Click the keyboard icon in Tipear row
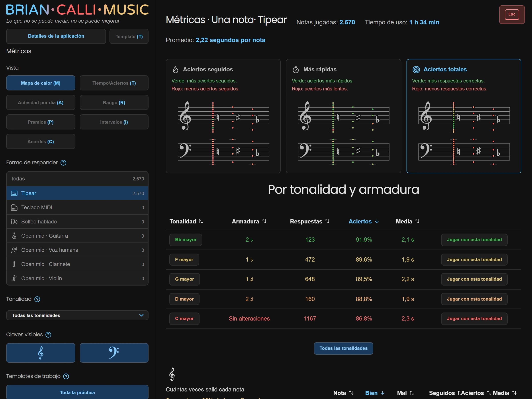Image resolution: width=532 pixels, height=399 pixels. (14, 193)
